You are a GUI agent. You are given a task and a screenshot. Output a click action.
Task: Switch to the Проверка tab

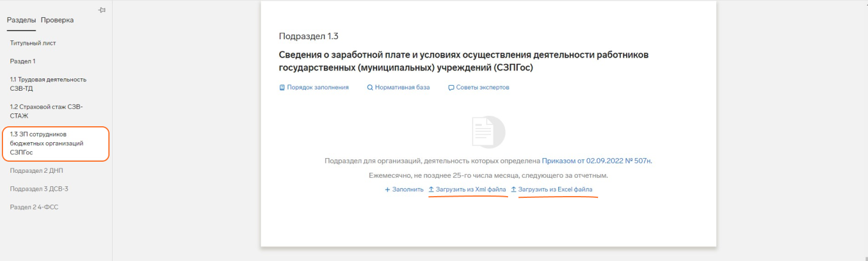pyautogui.click(x=57, y=20)
